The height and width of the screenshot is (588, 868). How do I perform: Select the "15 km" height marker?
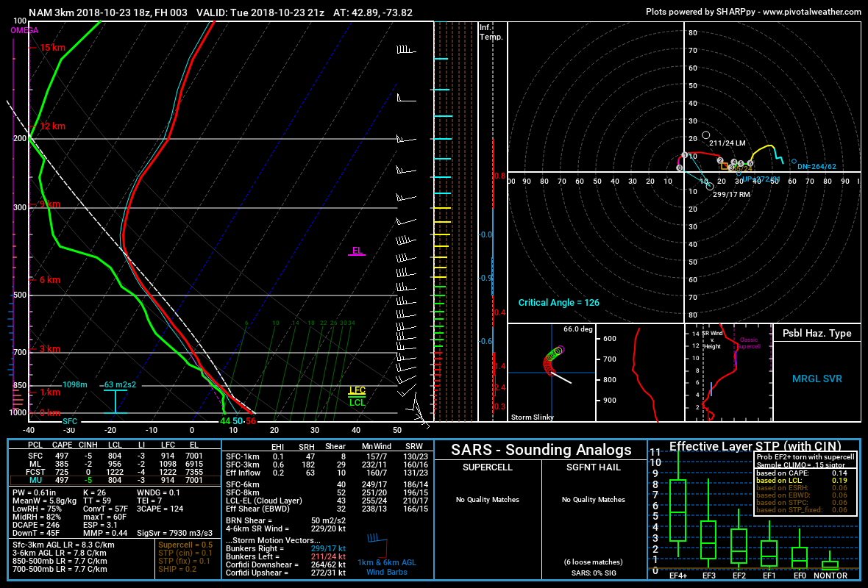click(x=52, y=48)
